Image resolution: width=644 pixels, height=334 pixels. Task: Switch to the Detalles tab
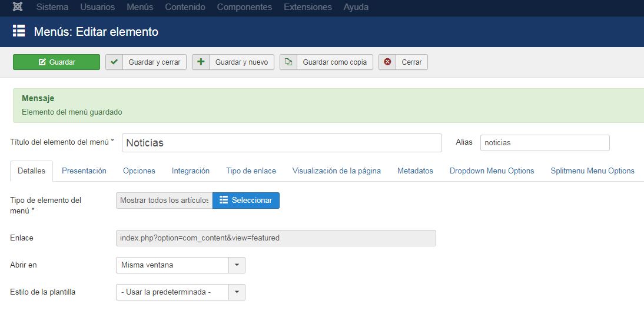31,171
